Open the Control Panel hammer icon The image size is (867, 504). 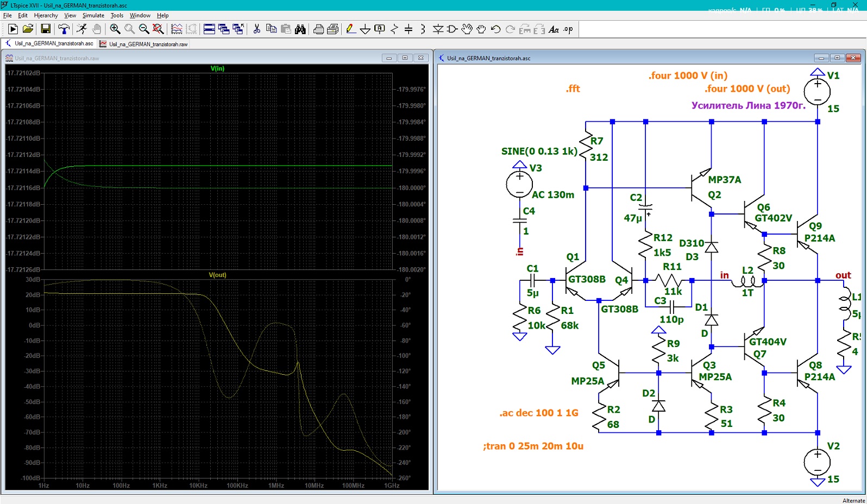pos(64,29)
